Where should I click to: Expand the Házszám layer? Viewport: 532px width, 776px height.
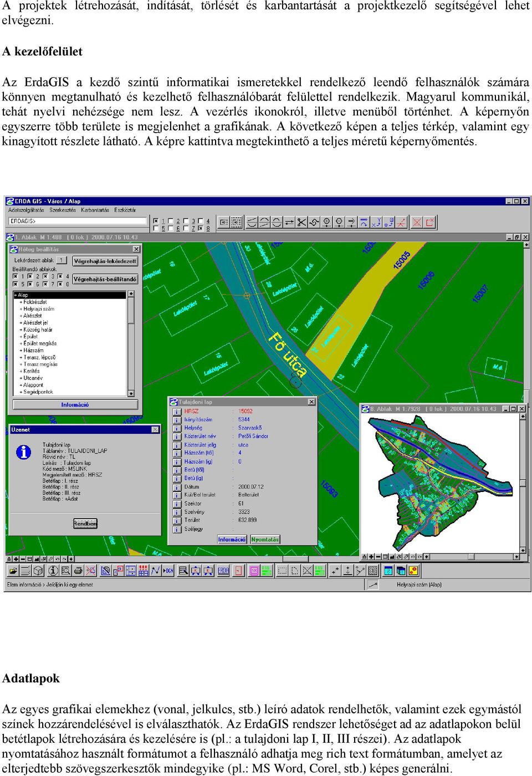click(x=21, y=351)
